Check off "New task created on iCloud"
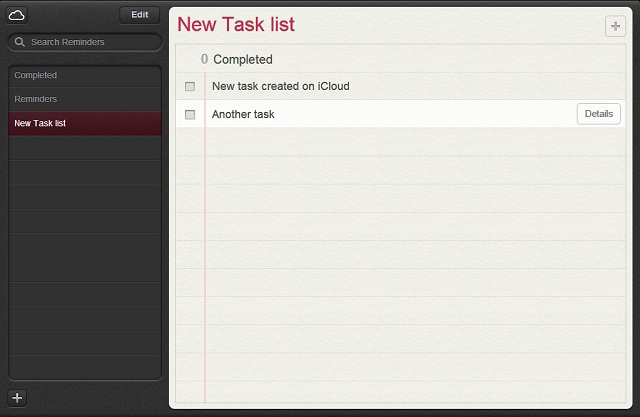The image size is (640, 417). (190, 87)
